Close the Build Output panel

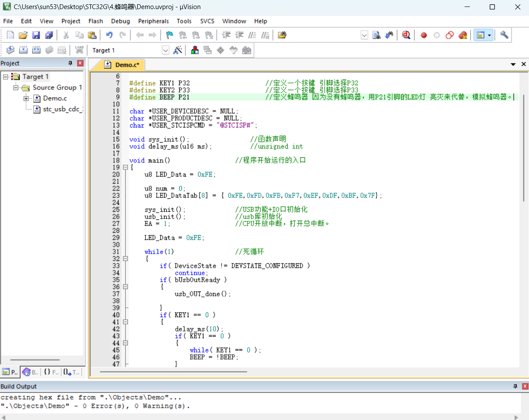[x=525, y=386]
